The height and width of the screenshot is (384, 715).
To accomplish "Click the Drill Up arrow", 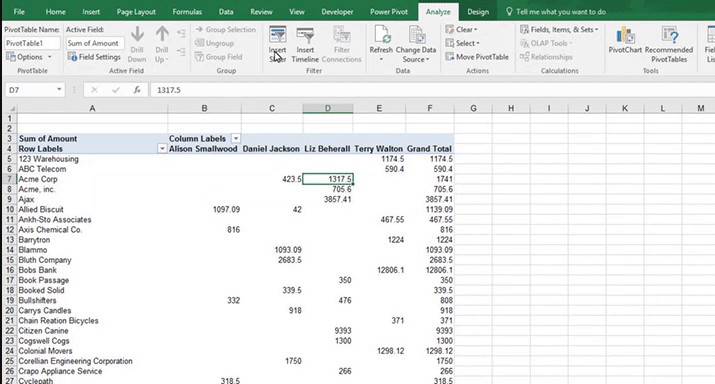I will tap(162, 34).
